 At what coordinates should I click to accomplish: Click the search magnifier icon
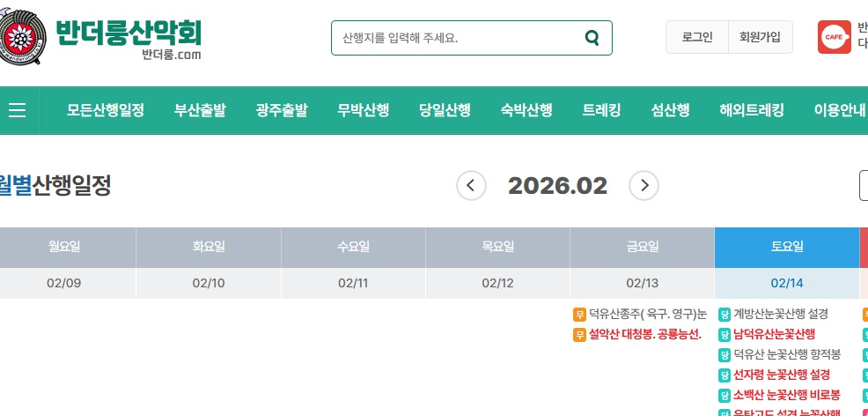click(x=592, y=38)
